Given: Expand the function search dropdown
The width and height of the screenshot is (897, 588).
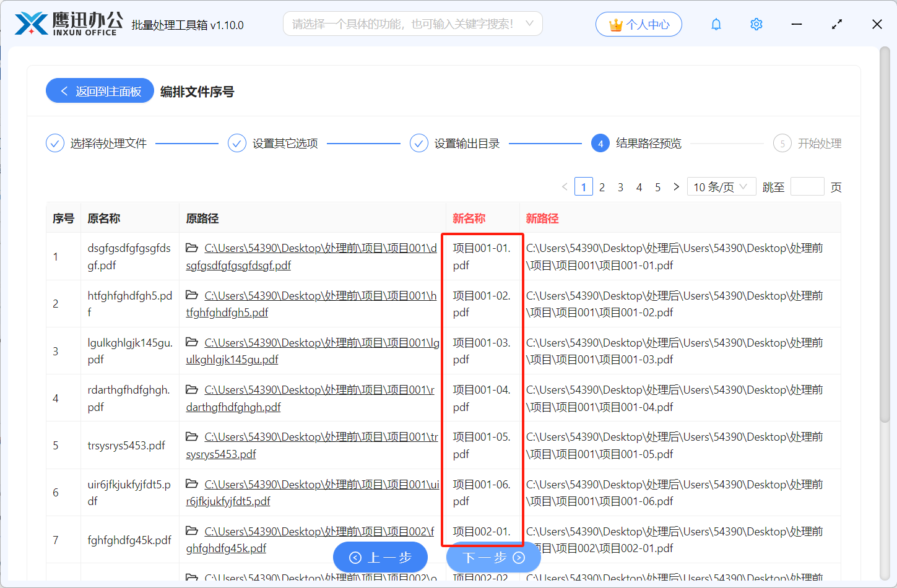Looking at the screenshot, I should [529, 23].
